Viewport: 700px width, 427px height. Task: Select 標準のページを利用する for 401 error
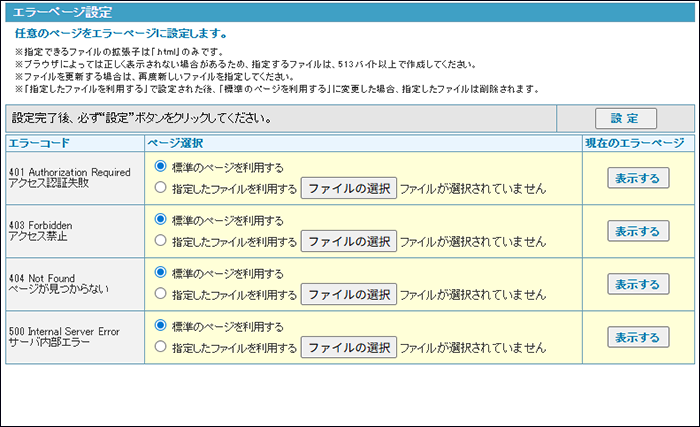[161, 167]
